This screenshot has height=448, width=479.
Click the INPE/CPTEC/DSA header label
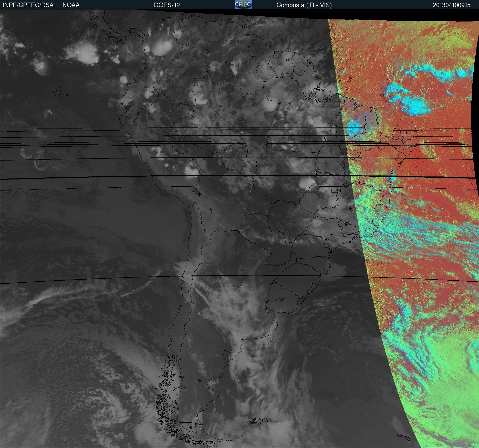point(28,5)
